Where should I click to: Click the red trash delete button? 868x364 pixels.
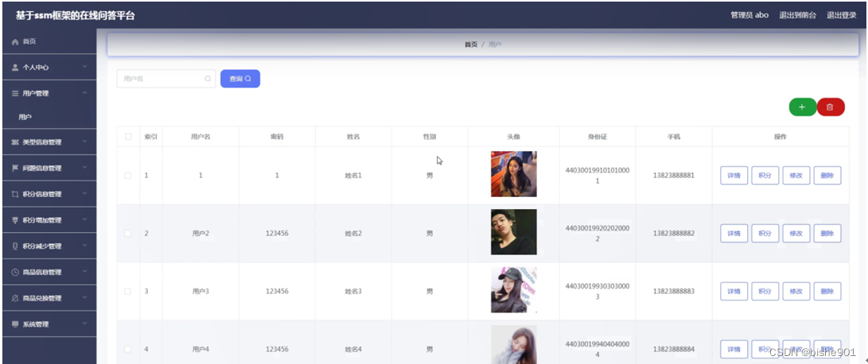[x=830, y=107]
